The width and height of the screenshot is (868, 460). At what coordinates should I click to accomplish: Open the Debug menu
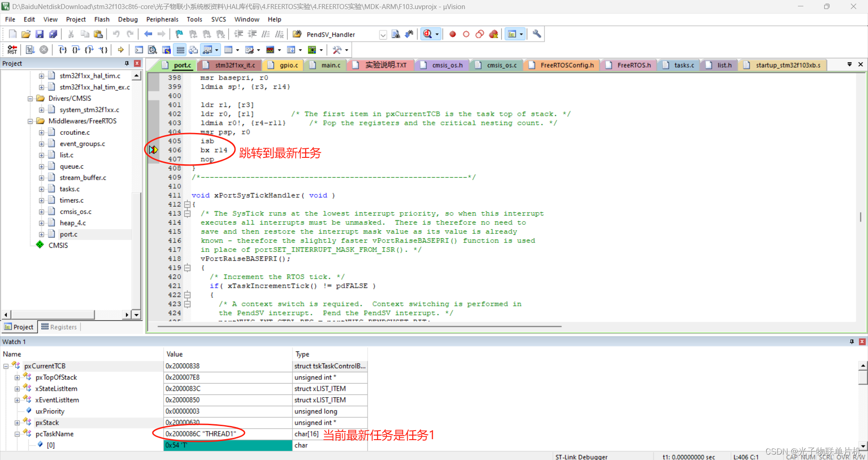(128, 19)
